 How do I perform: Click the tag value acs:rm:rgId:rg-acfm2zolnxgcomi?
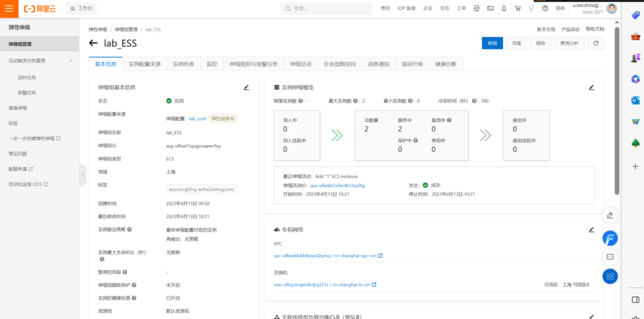point(201,189)
